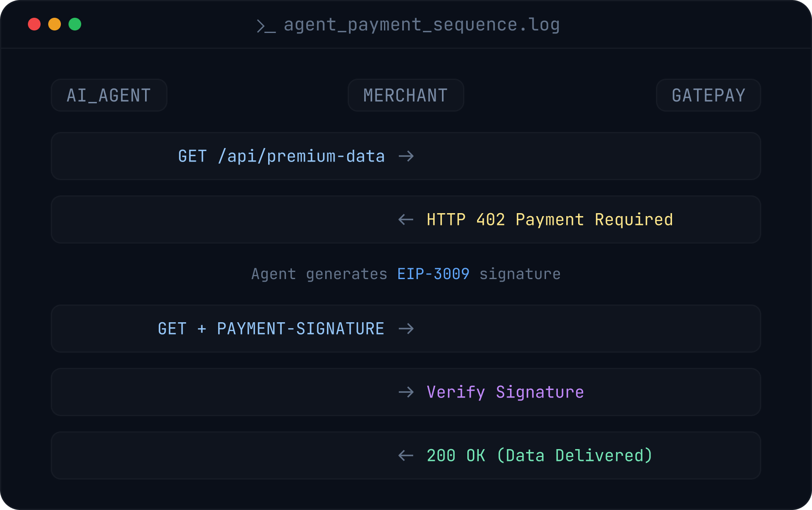Click the agent_payment_sequence.log title text
This screenshot has width=812, height=510.
tap(422, 25)
